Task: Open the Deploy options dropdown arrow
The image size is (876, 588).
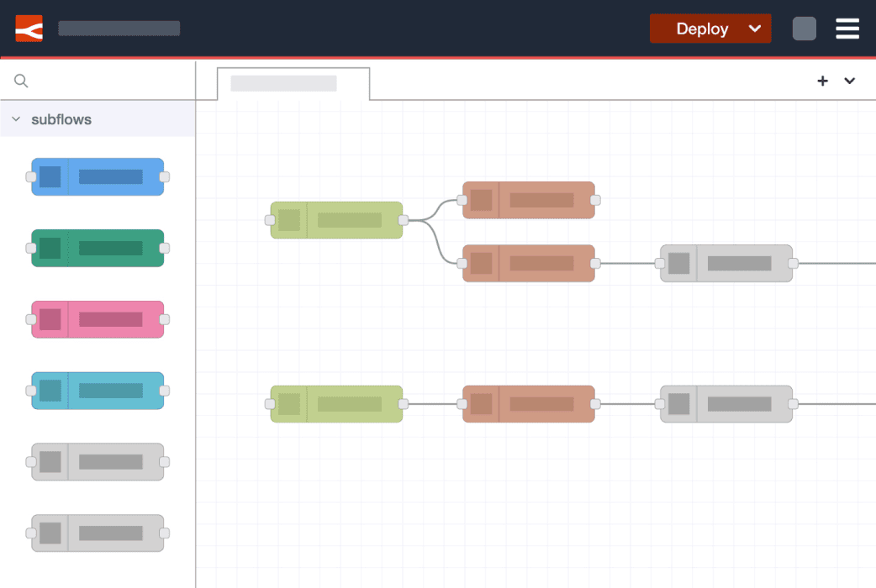Action: coord(755,28)
